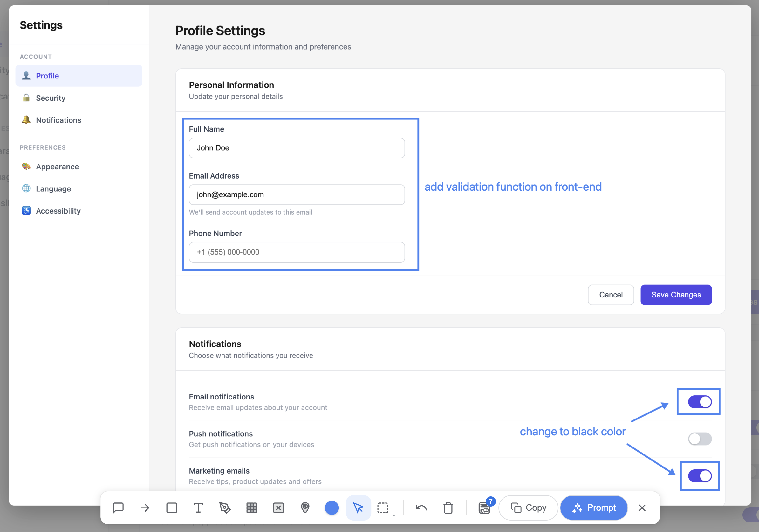The image size is (759, 532).
Task: Click the Save Changes button
Action: pyautogui.click(x=676, y=295)
